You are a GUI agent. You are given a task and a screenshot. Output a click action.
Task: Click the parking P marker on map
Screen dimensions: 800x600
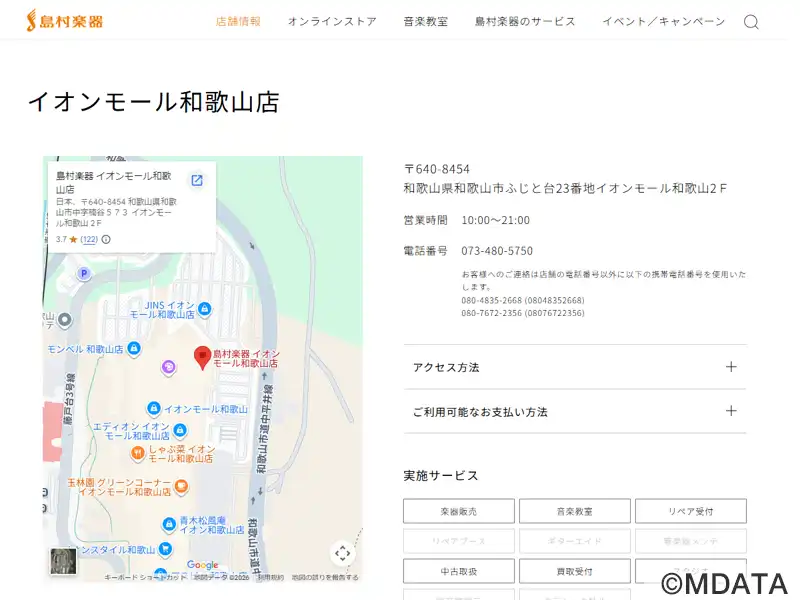point(84,273)
